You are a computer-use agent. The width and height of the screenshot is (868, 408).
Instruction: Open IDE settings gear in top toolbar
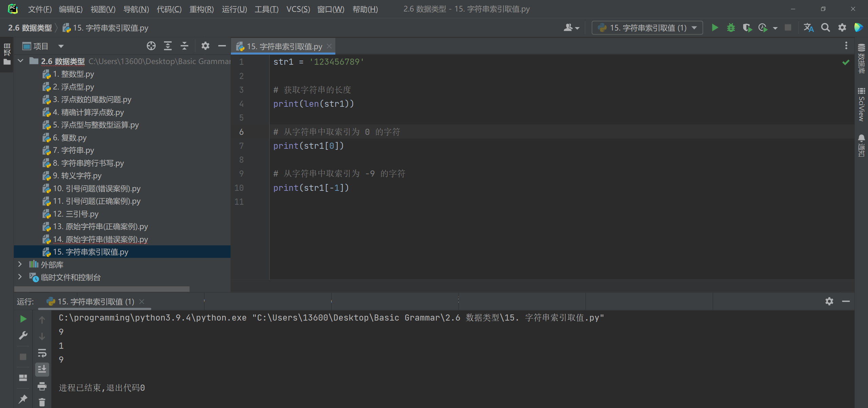tap(842, 28)
